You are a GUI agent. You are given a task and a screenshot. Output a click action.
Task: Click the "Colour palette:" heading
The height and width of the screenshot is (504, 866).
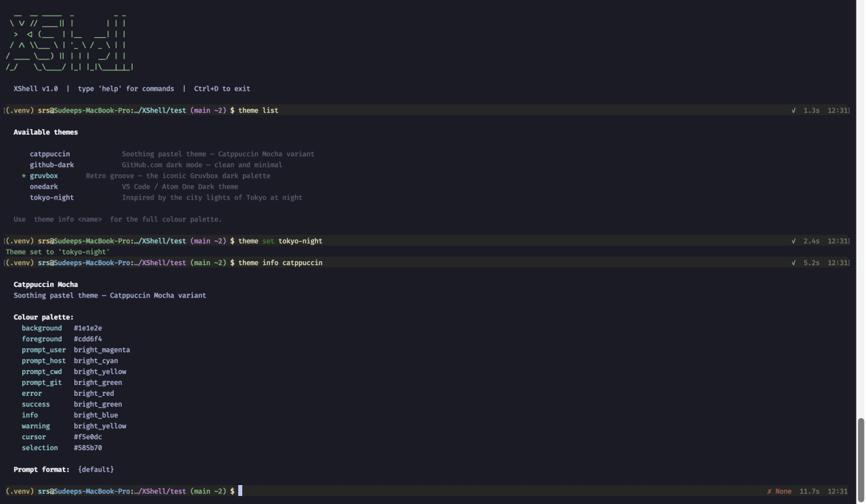tap(43, 317)
